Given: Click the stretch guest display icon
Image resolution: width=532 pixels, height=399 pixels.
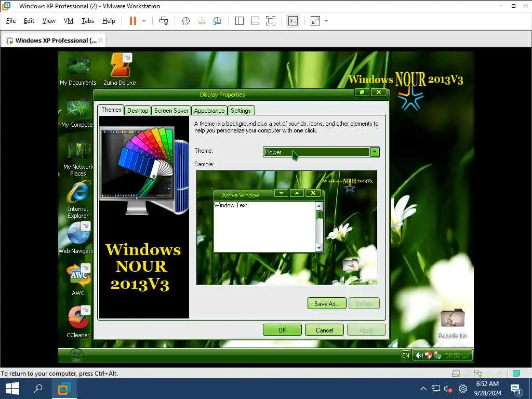Looking at the screenshot, I should (x=315, y=21).
